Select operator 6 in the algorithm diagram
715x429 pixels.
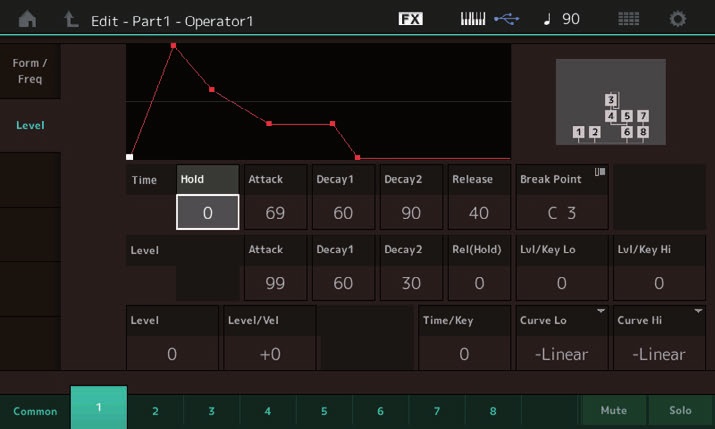click(x=627, y=132)
